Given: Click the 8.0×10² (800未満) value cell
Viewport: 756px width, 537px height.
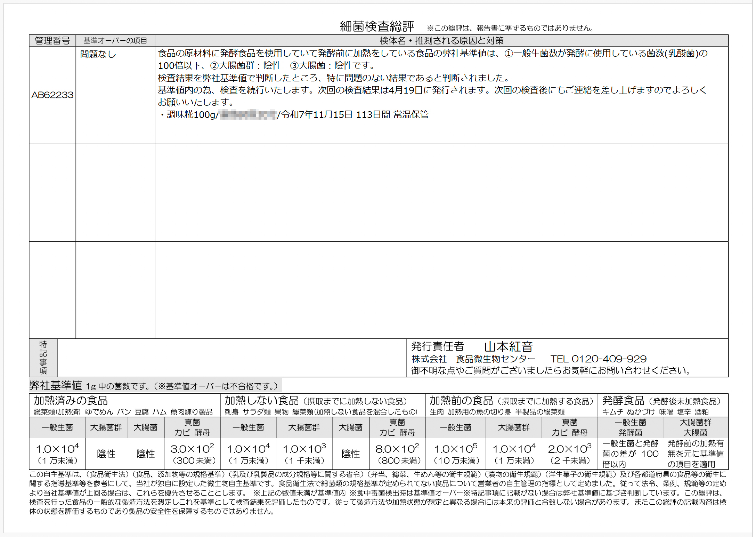Looking at the screenshot, I should click(397, 454).
